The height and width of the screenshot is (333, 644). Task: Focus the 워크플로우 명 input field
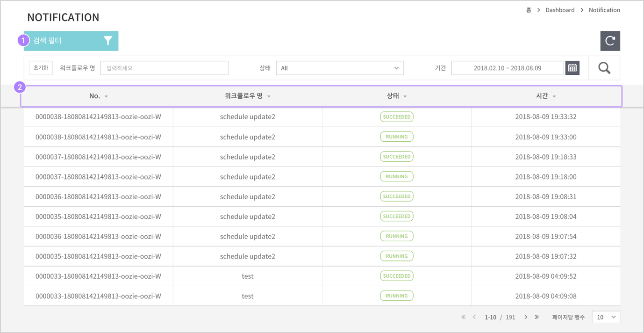pyautogui.click(x=165, y=68)
